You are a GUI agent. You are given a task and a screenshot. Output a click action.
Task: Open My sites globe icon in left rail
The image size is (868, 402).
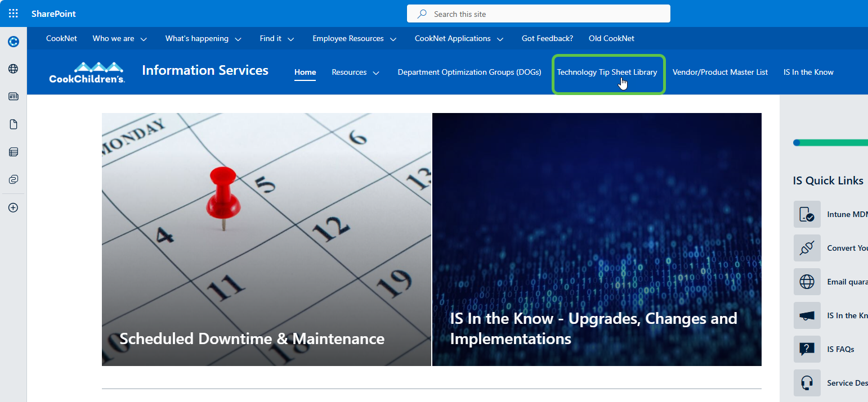(14, 69)
